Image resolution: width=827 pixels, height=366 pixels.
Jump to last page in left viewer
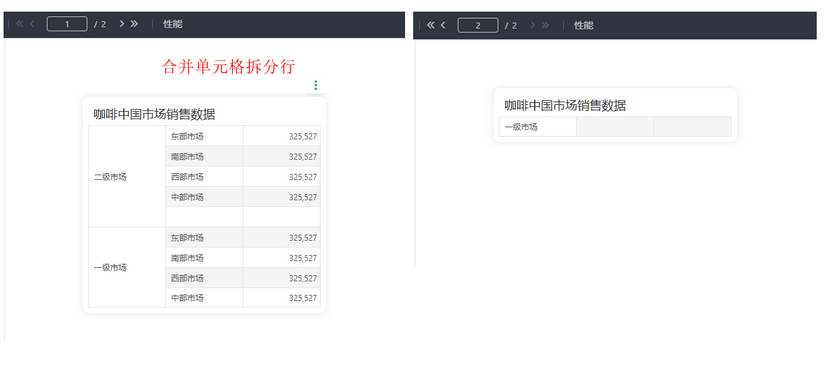(x=134, y=24)
